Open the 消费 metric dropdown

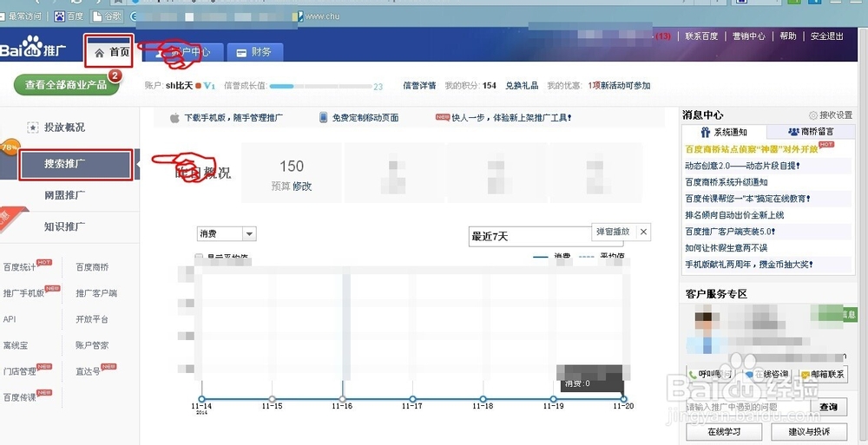point(227,233)
